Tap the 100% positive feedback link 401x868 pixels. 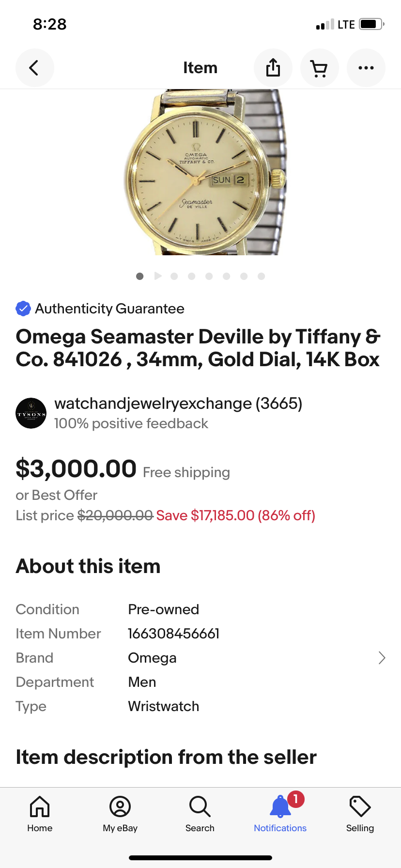pos(131,423)
